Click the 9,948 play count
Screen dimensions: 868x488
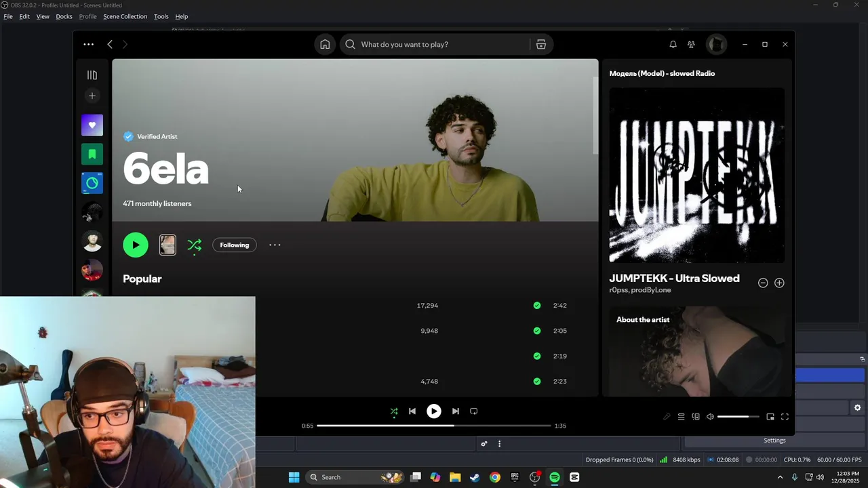[x=429, y=331]
